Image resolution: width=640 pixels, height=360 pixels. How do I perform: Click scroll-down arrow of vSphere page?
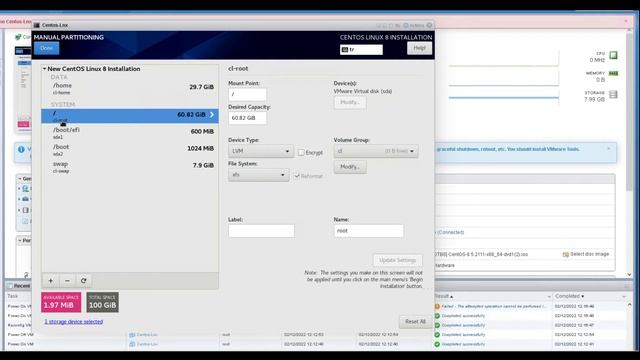(629, 275)
